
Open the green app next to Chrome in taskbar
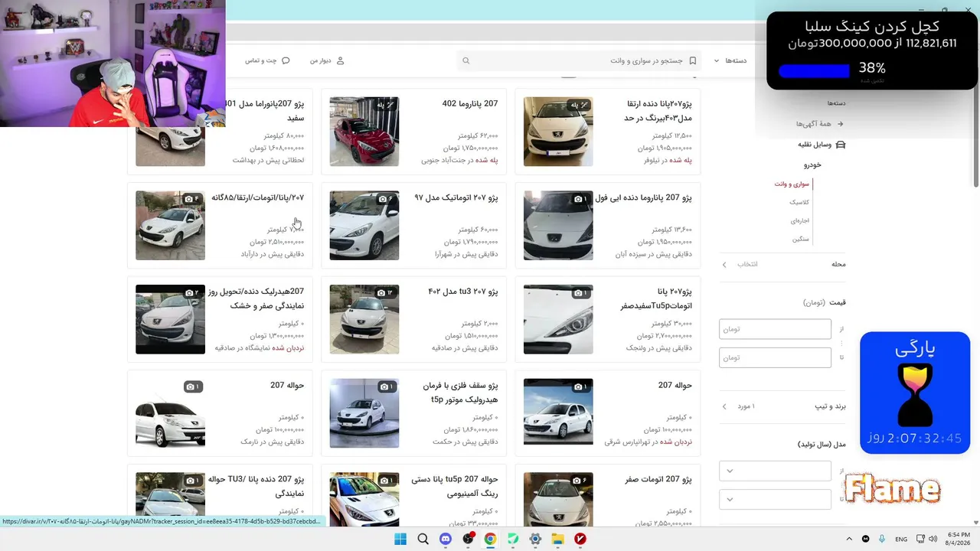click(x=513, y=539)
